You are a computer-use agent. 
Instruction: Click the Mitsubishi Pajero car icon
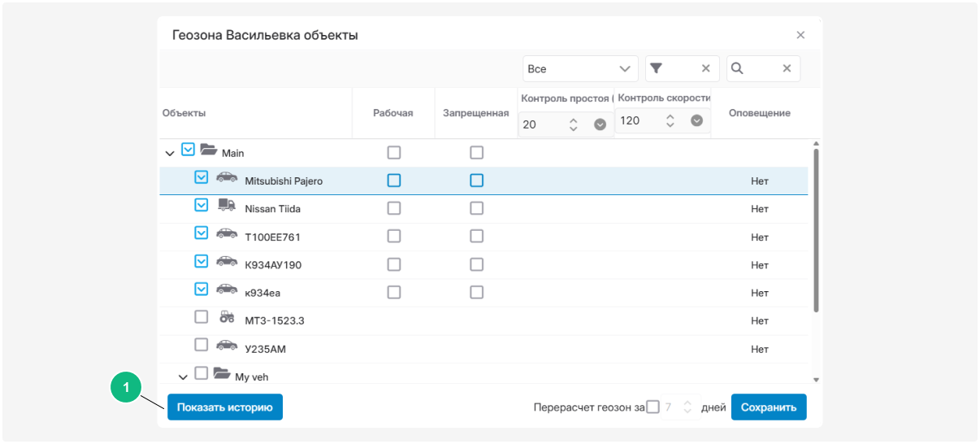(x=227, y=178)
